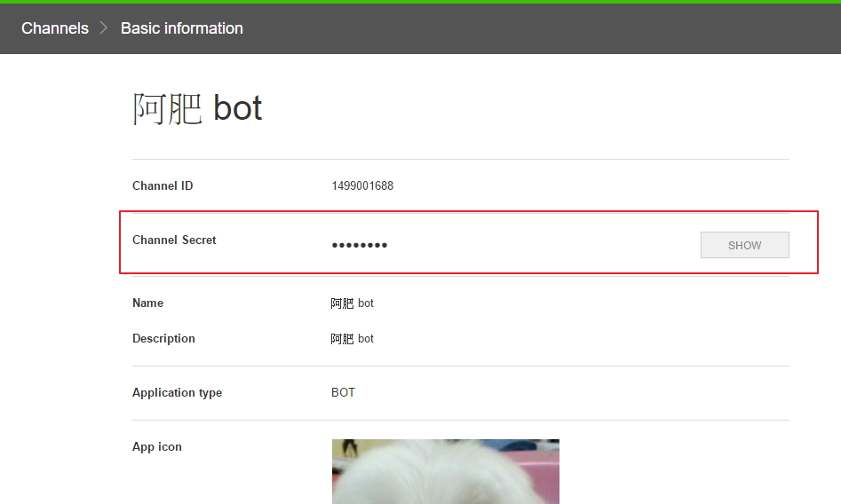Click the Description value 阿肥 bot
This screenshot has height=504, width=841.
pyautogui.click(x=352, y=339)
